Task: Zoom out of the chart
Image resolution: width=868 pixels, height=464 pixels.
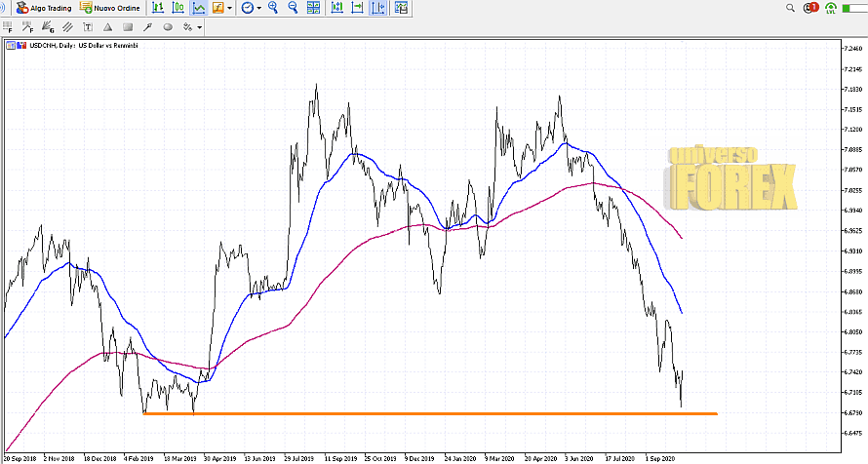Action: click(x=293, y=8)
